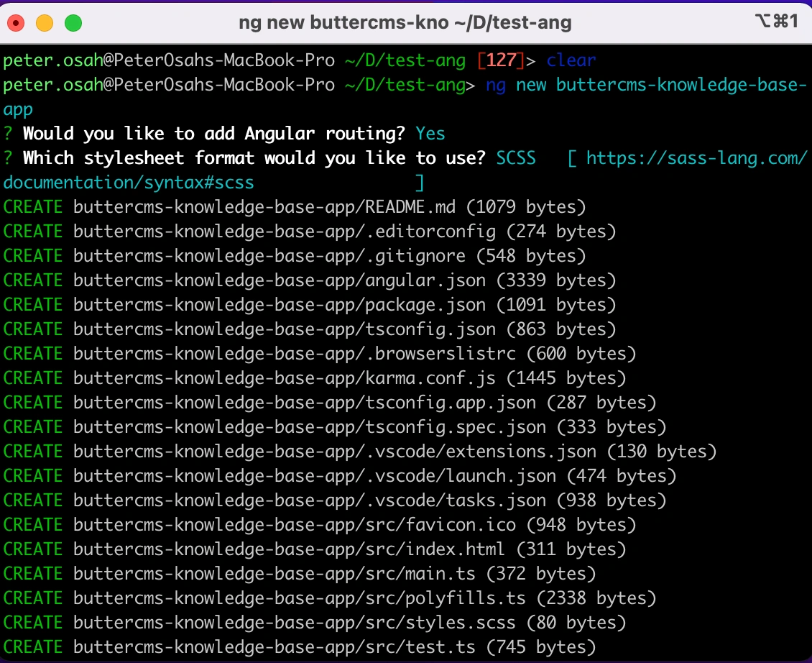Click the terminal window title text
Image resolution: width=812 pixels, height=663 pixels.
[x=405, y=23]
